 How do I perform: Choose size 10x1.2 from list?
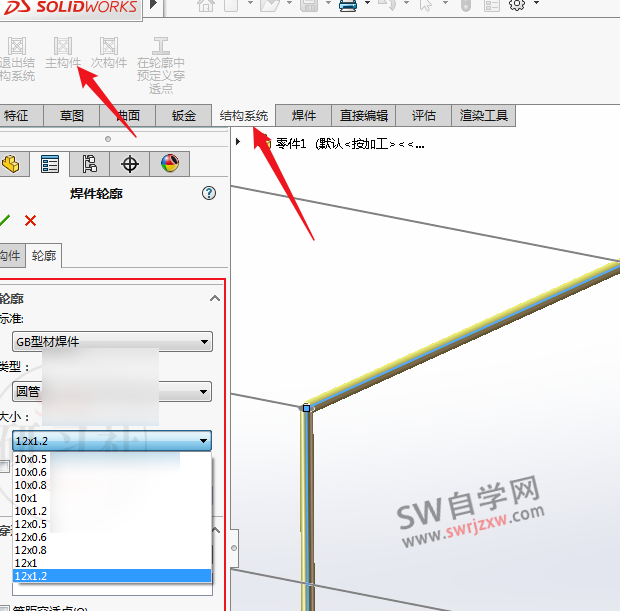(112, 511)
